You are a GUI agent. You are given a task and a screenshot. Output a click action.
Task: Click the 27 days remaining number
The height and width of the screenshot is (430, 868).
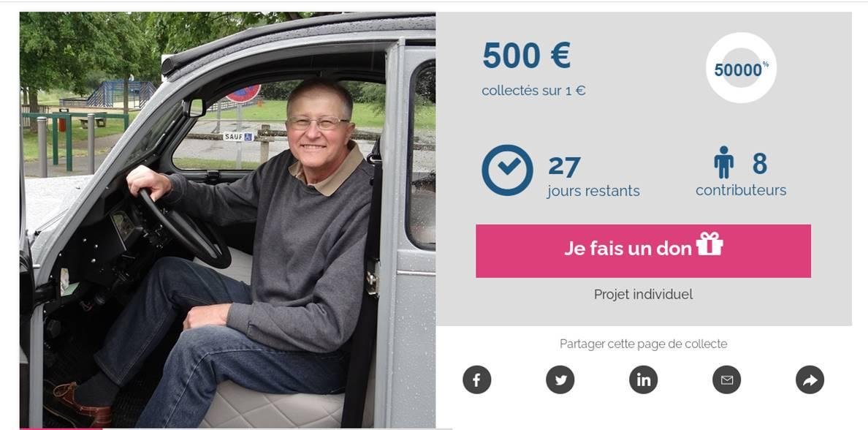(x=564, y=167)
